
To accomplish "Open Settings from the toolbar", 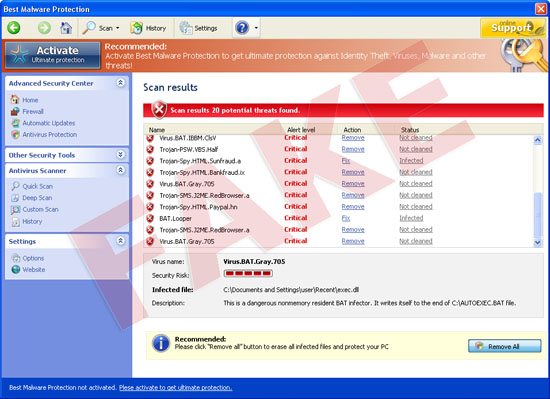I will tap(198, 28).
